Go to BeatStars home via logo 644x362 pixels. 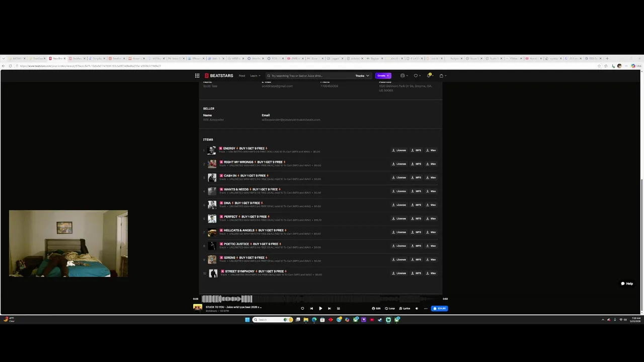[x=219, y=75]
